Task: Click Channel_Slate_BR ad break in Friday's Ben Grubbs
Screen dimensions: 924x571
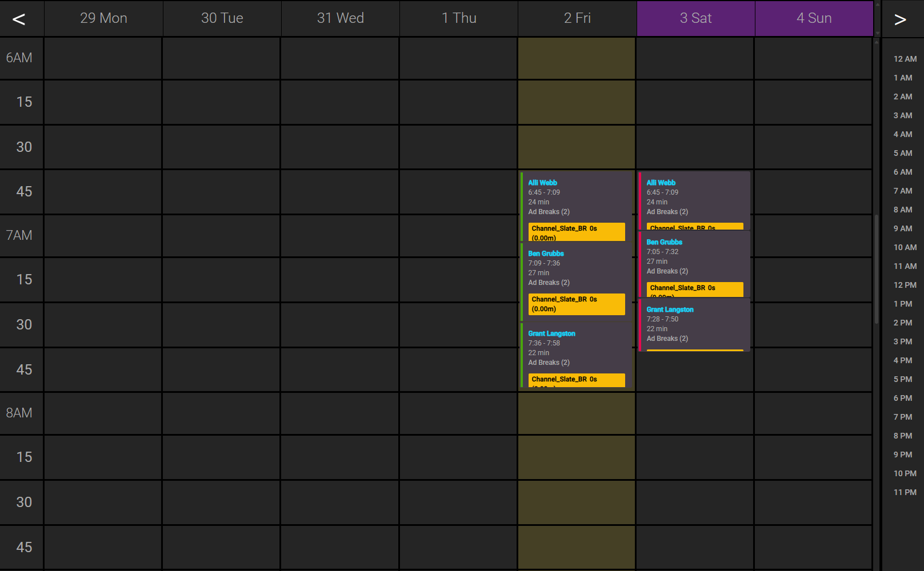Action: (576, 304)
